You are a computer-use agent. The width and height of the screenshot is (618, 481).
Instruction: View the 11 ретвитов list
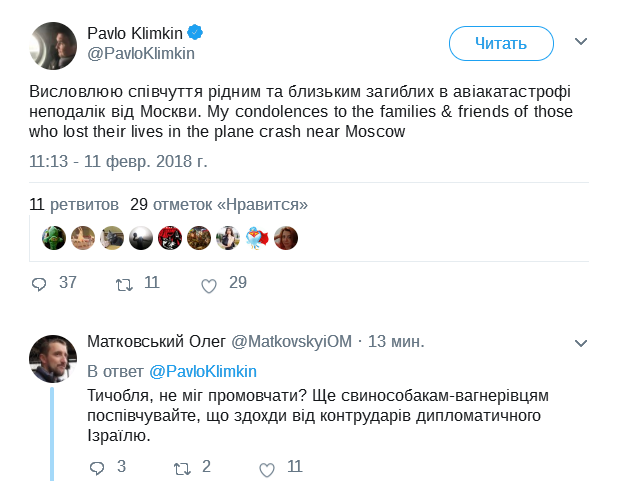tap(74, 204)
